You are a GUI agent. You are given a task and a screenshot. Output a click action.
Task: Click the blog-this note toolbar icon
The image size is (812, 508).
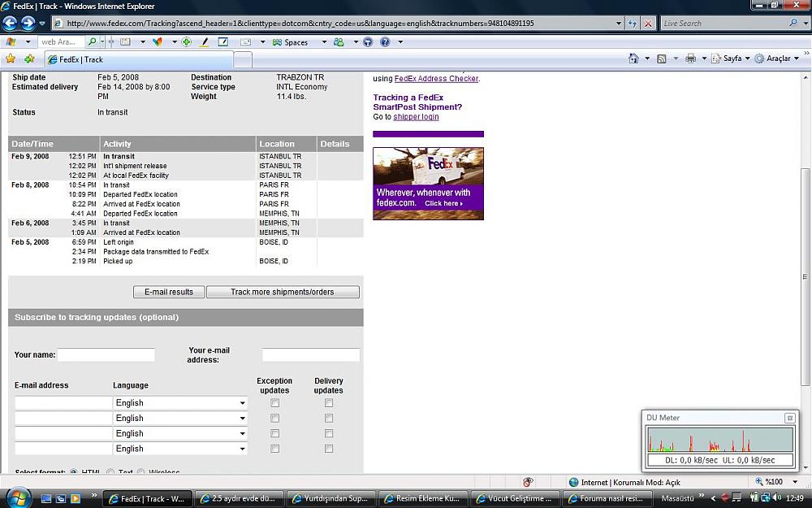[x=223, y=42]
